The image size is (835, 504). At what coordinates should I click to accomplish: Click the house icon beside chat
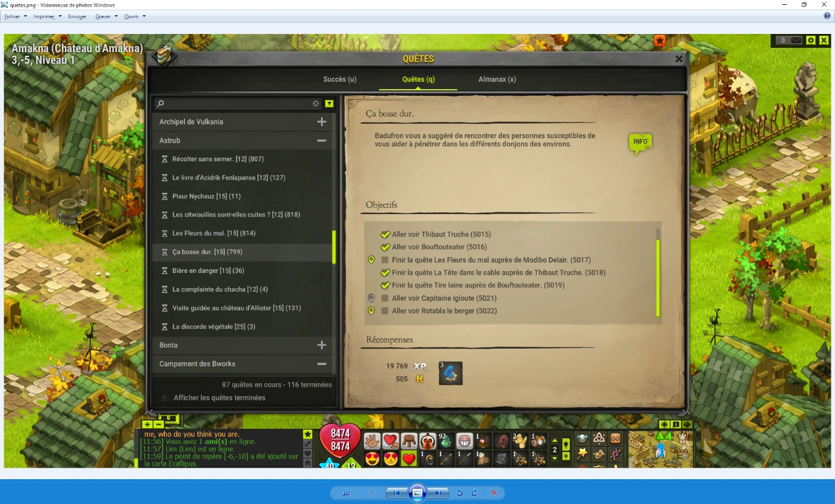(308, 463)
